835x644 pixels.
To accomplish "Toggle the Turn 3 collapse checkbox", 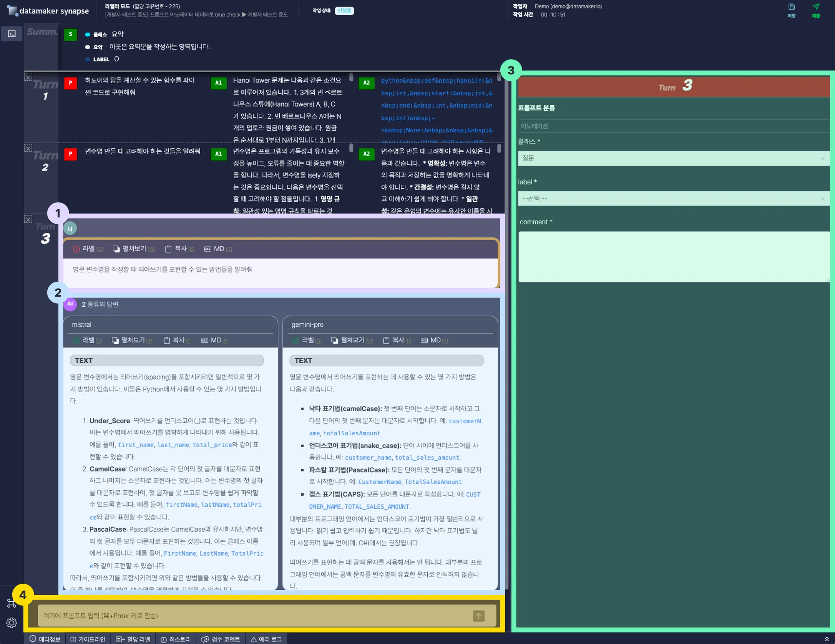I will [28, 219].
